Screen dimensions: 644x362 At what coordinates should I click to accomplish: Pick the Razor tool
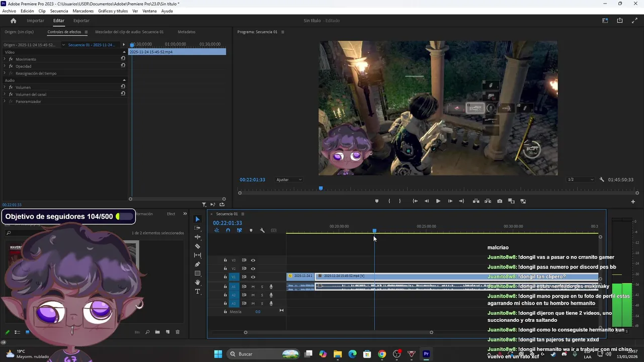pos(197,246)
